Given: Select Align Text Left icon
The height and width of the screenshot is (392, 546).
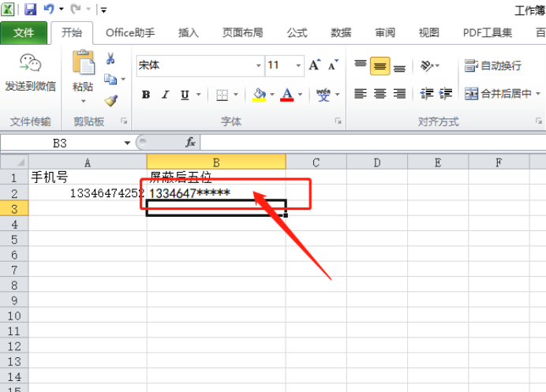Looking at the screenshot, I should 361,94.
